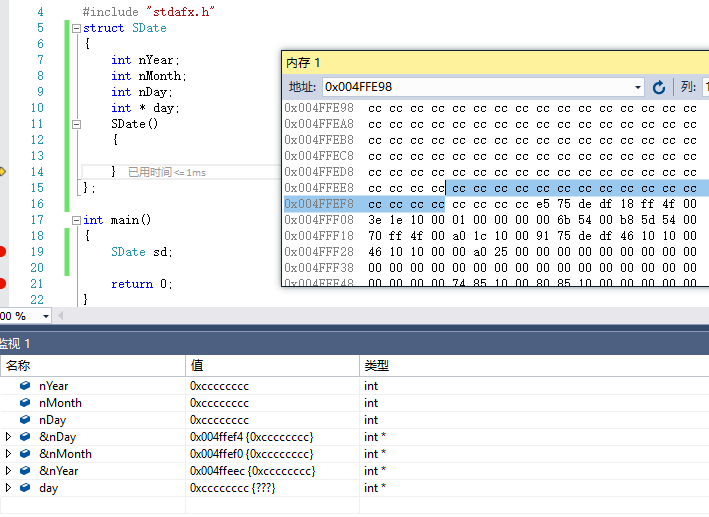The image size is (709, 517).
Task: Click memory row address 0x004FFF28
Action: point(319,252)
